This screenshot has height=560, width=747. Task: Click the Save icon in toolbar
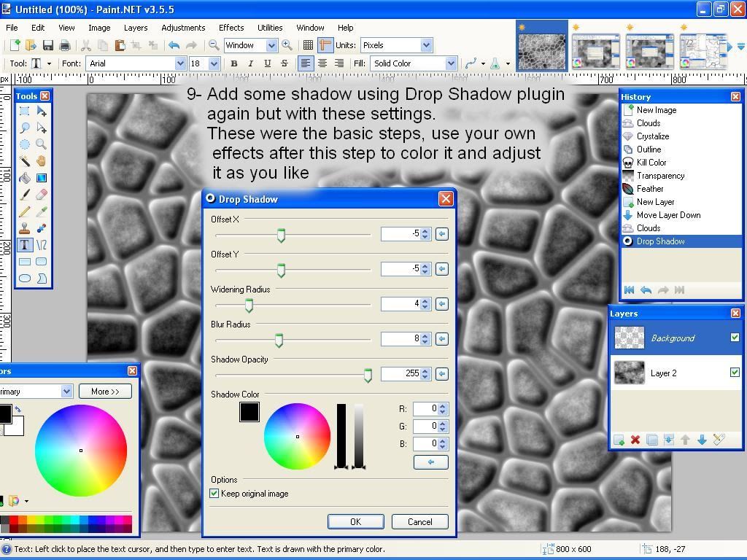[x=47, y=45]
